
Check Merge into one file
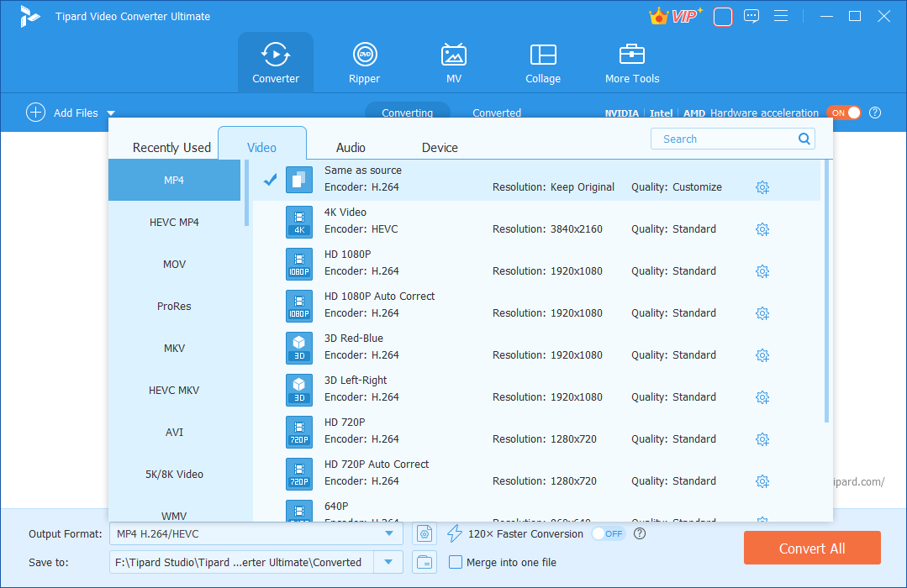click(x=456, y=562)
